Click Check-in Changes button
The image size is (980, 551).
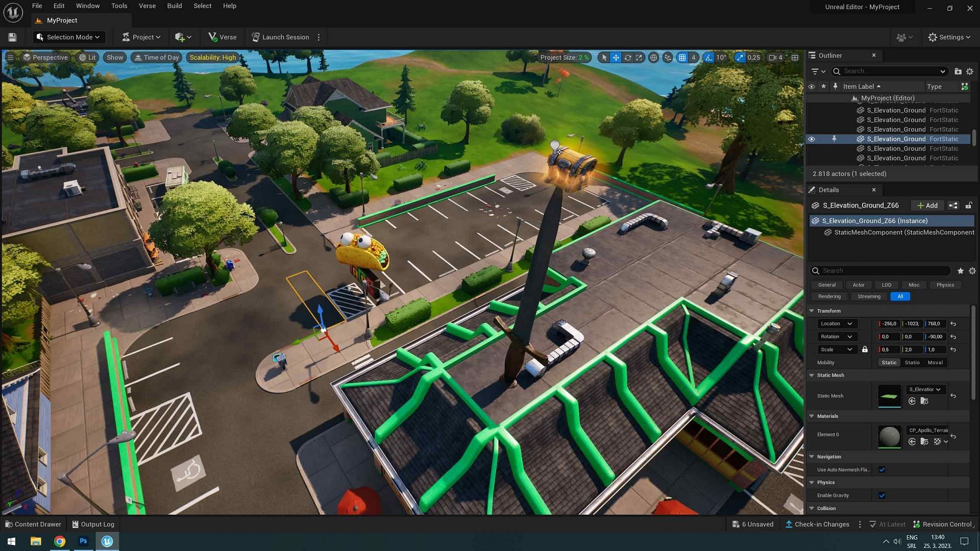click(x=818, y=523)
